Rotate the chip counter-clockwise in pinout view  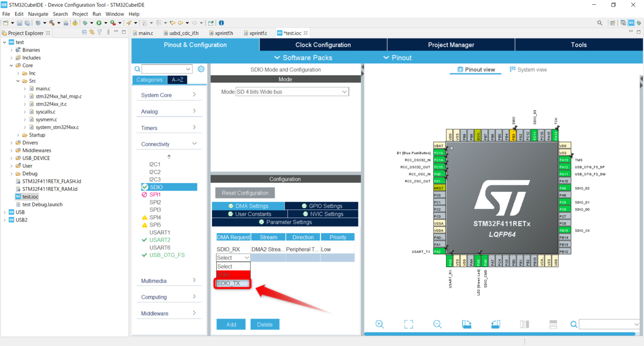click(x=495, y=324)
